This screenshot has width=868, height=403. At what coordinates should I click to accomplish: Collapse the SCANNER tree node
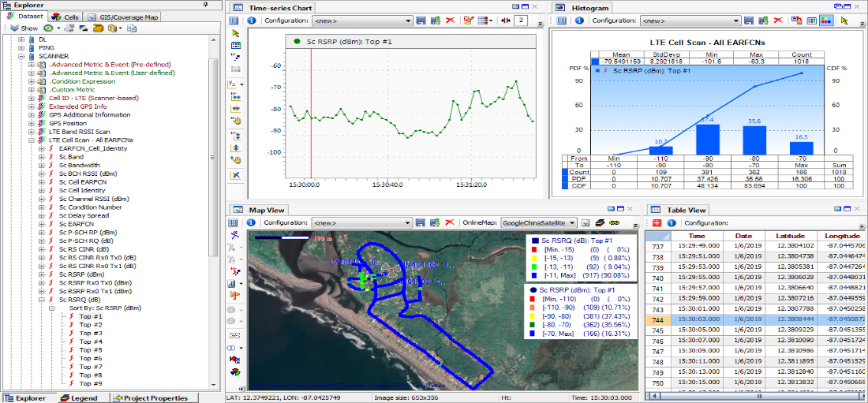click(21, 55)
